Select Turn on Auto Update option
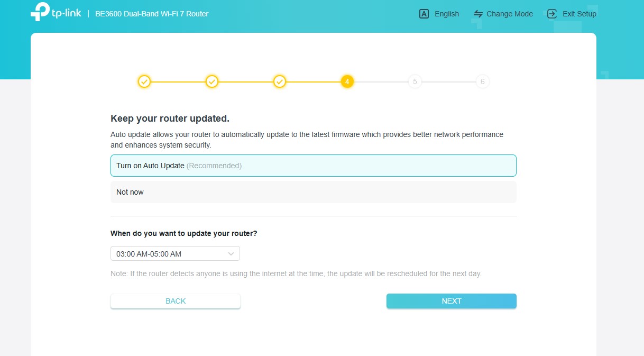Viewport: 644px width, 356px height. (313, 166)
